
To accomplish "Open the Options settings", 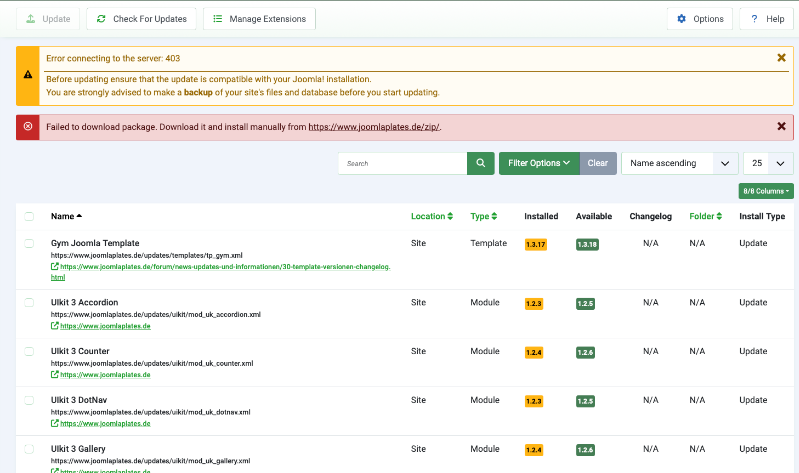I will (700, 19).
